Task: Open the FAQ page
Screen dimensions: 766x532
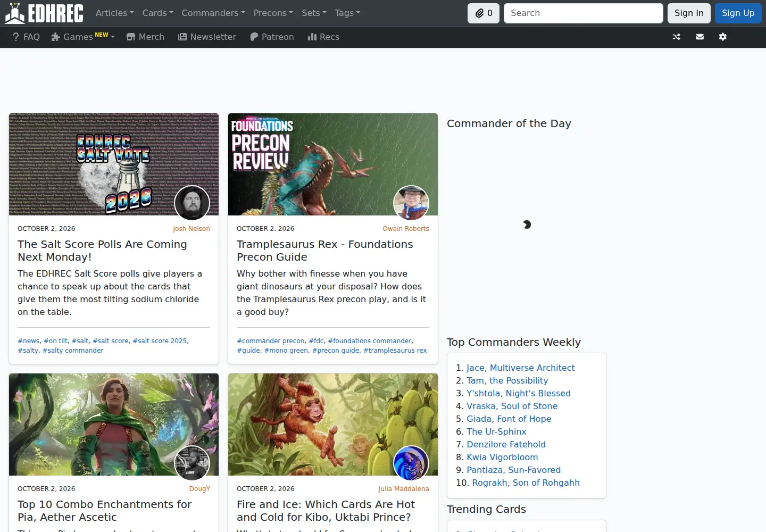Action: point(26,37)
